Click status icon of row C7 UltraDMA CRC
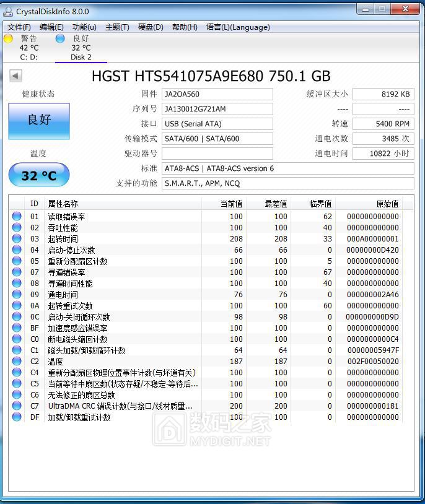 pos(17,406)
